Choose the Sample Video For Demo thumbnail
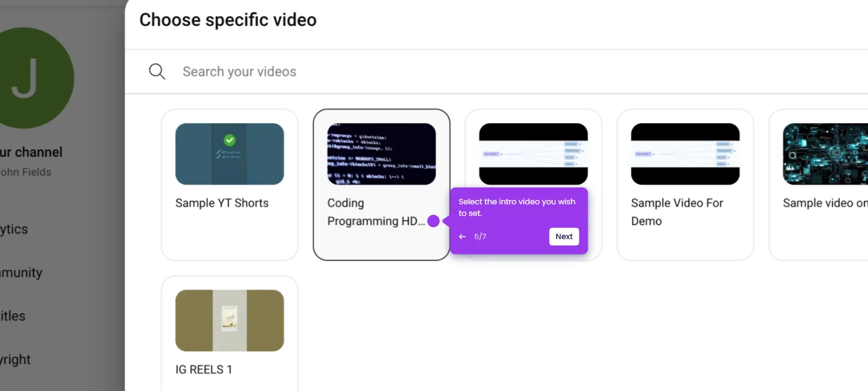Image resolution: width=868 pixels, height=391 pixels. tap(685, 154)
